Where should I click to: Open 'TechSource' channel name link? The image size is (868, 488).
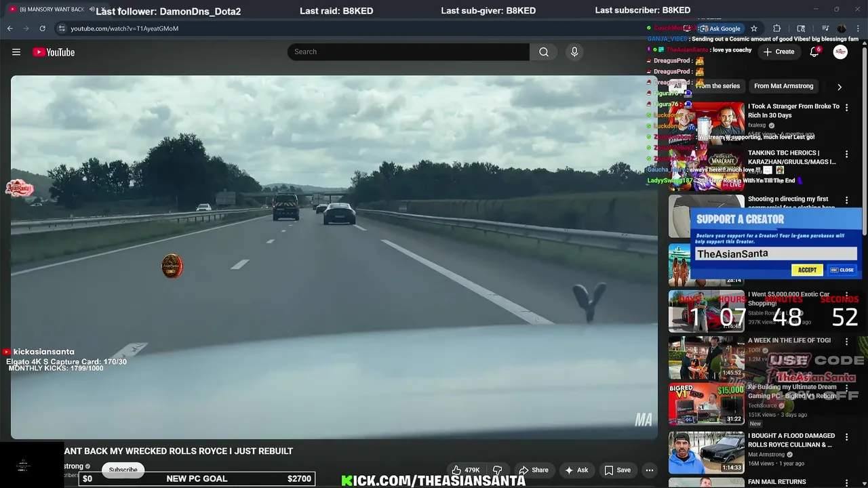click(763, 405)
